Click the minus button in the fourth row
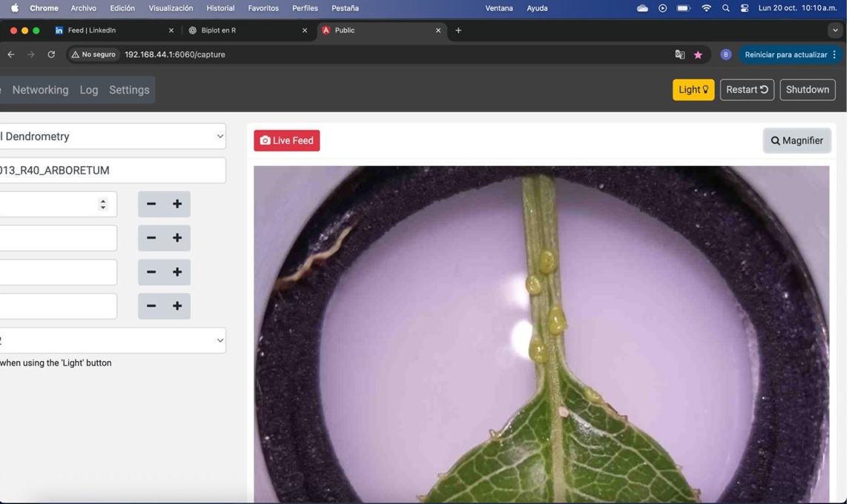Screen dimensions: 849x504 coord(151,306)
